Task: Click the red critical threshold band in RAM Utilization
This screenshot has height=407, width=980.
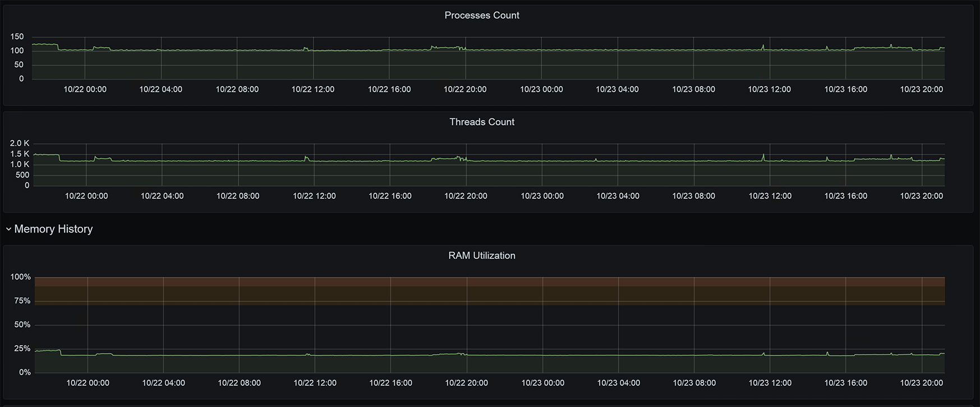Action: click(489, 281)
